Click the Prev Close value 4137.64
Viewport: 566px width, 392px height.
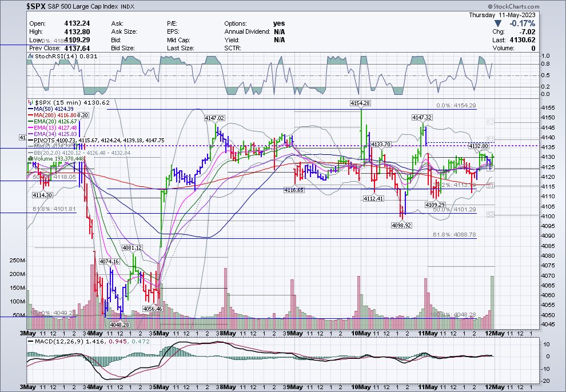[77, 49]
